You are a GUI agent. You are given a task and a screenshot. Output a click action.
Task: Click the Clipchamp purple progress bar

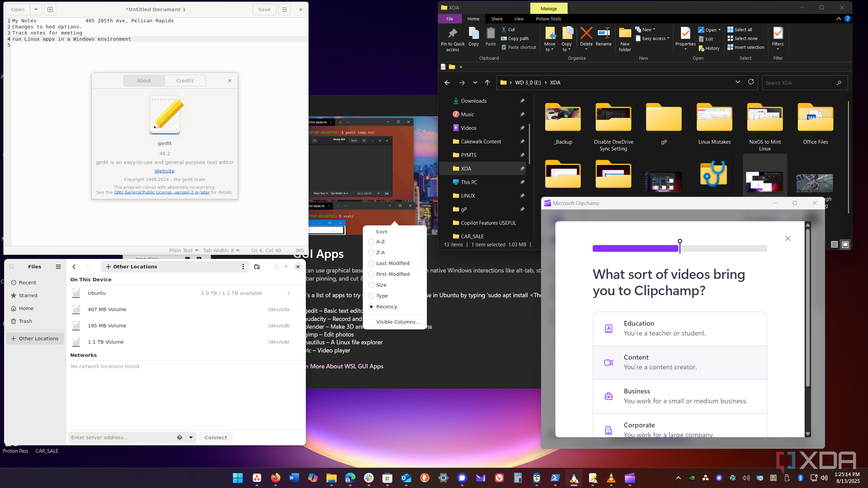pos(635,248)
